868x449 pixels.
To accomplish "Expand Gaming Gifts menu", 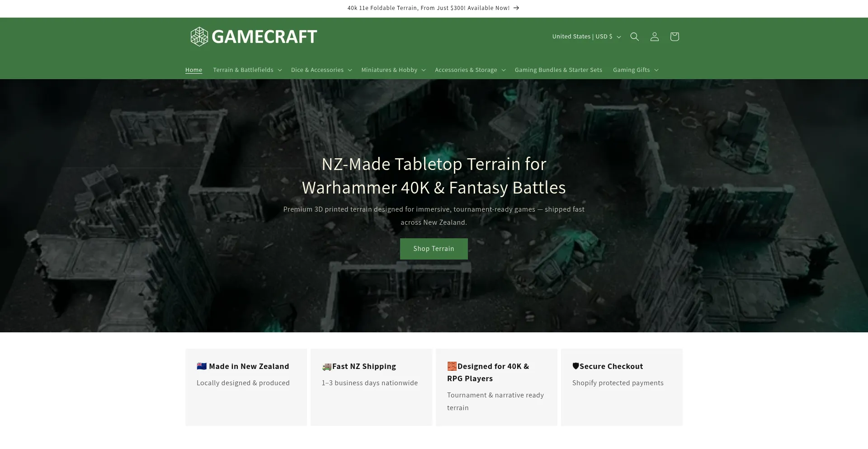I will coord(636,70).
